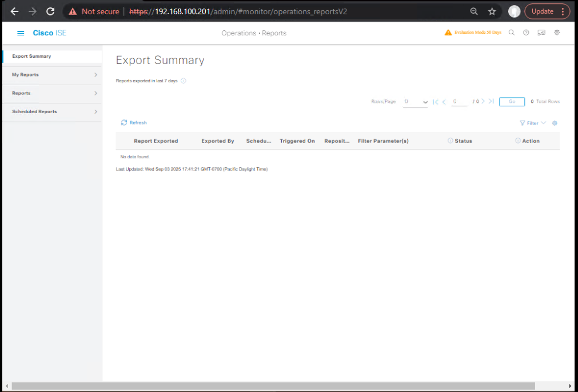Expand the Scheduled Reports section
Screen dimensions: 578x392
point(53,111)
